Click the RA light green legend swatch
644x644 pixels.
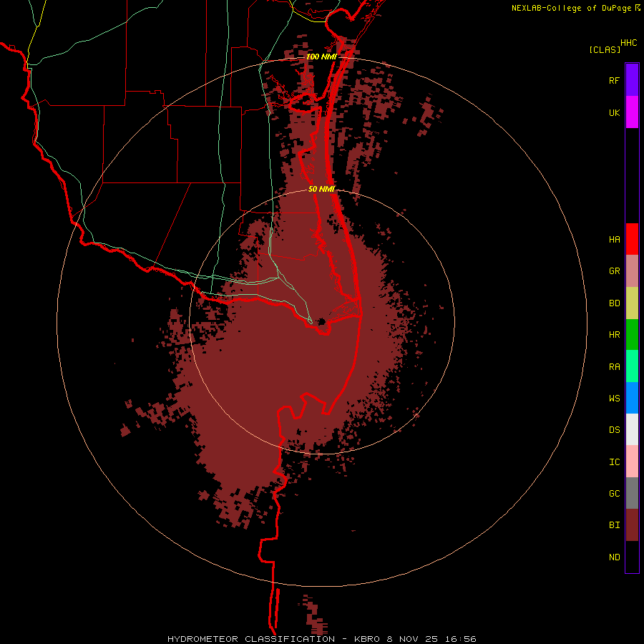tap(632, 366)
